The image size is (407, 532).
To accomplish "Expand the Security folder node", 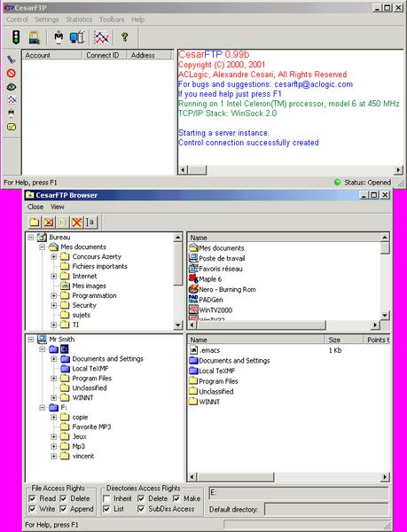I will pyautogui.click(x=53, y=305).
